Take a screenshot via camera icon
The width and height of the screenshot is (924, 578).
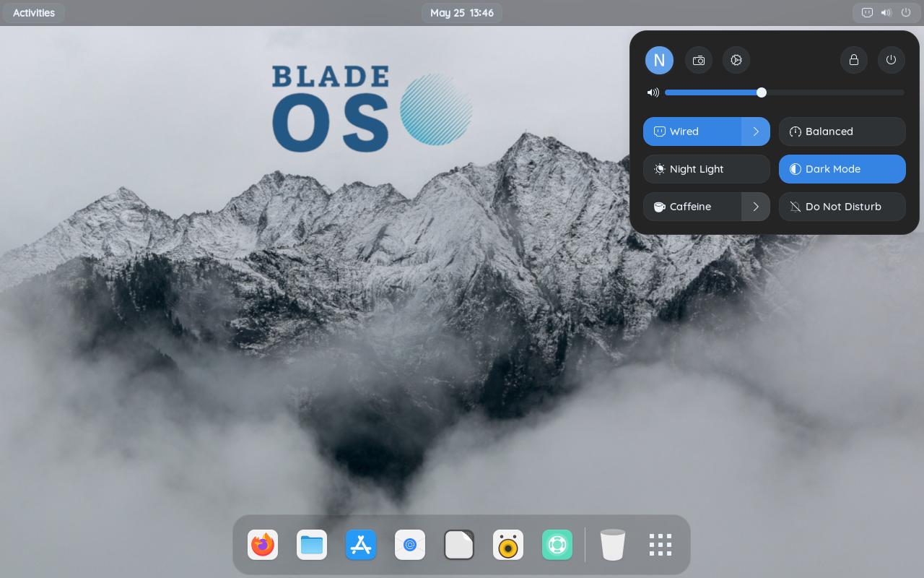point(699,60)
